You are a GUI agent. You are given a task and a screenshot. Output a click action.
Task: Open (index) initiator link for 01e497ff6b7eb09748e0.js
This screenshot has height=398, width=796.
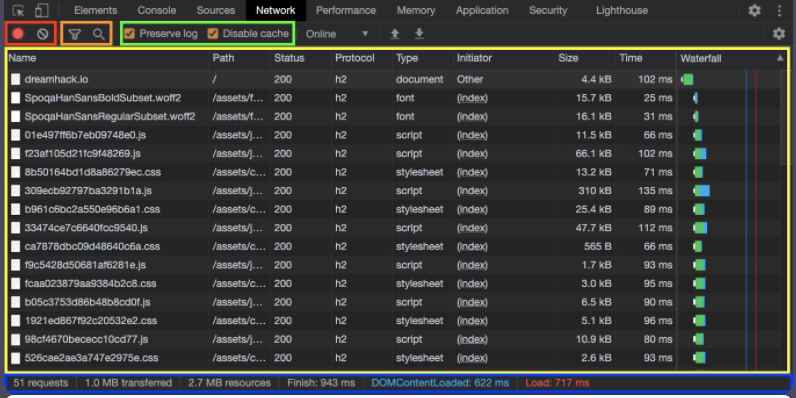472,135
